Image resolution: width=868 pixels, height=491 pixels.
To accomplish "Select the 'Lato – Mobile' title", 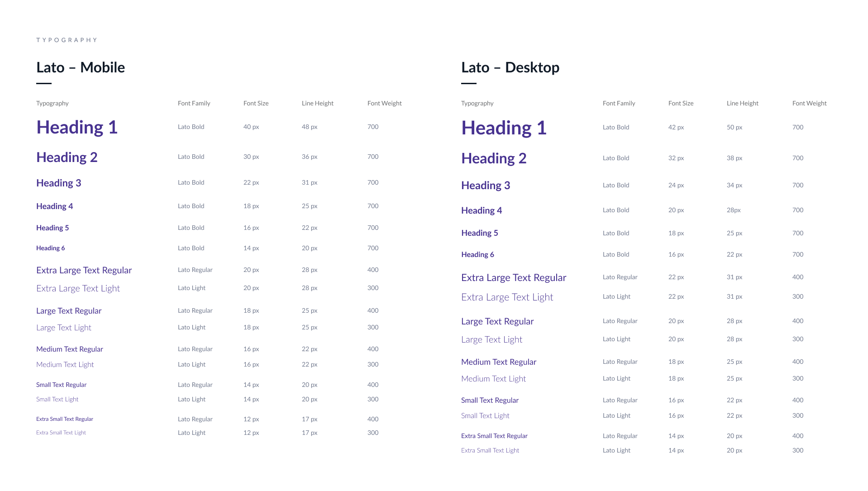I will pyautogui.click(x=81, y=67).
